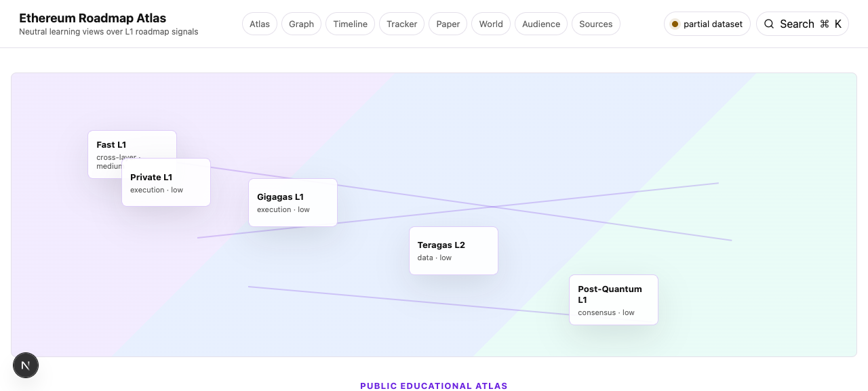Click the Ethereum Roadmap Atlas title
868x391 pixels.
coord(92,18)
